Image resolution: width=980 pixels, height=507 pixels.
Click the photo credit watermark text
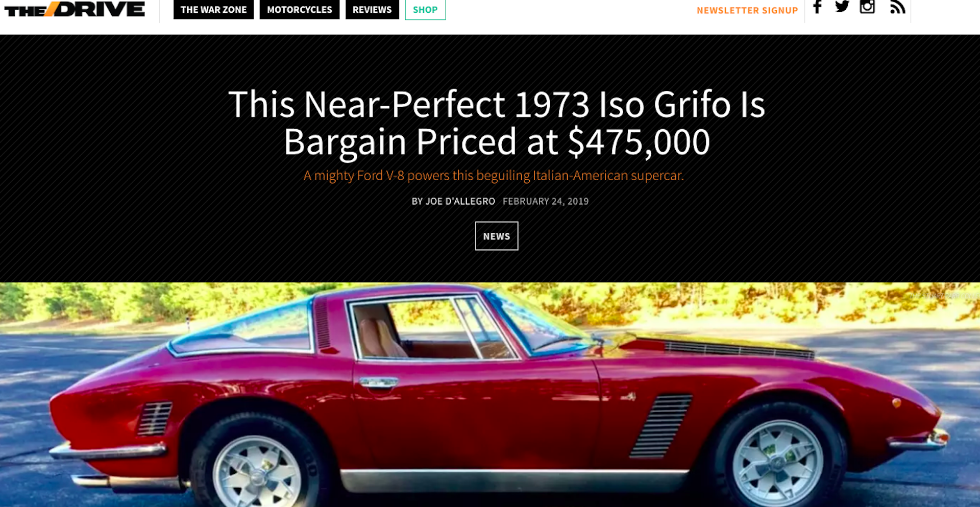pyautogui.click(x=944, y=296)
